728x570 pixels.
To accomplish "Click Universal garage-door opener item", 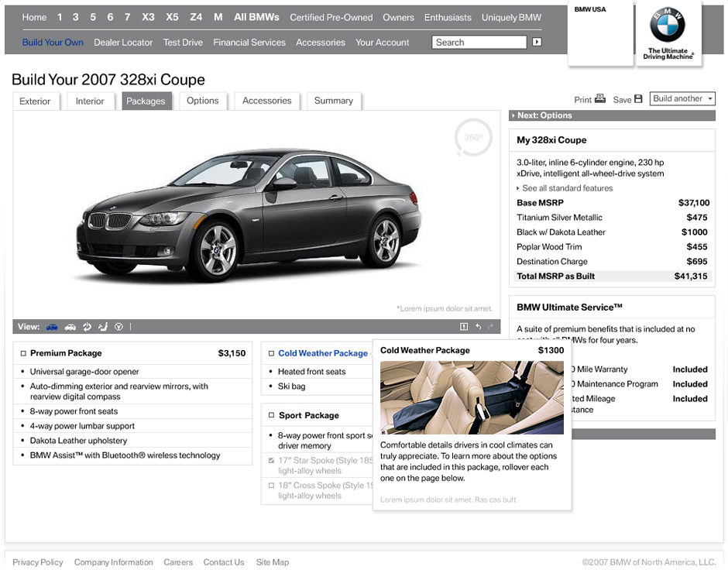I will [x=84, y=371].
